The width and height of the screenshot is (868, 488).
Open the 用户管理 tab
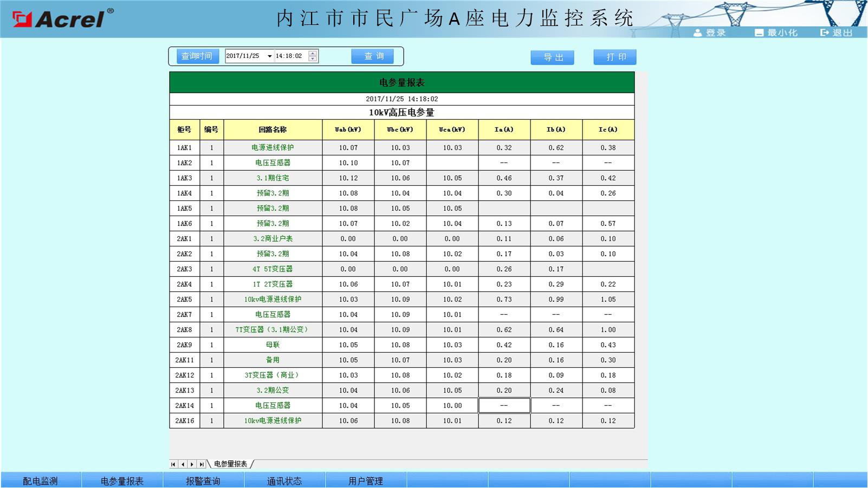366,480
